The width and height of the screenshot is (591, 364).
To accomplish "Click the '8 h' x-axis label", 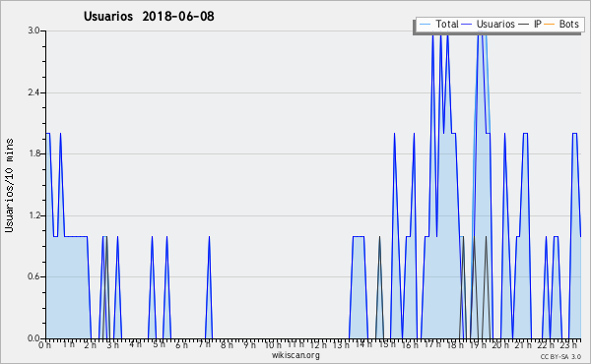I will coord(227,345).
